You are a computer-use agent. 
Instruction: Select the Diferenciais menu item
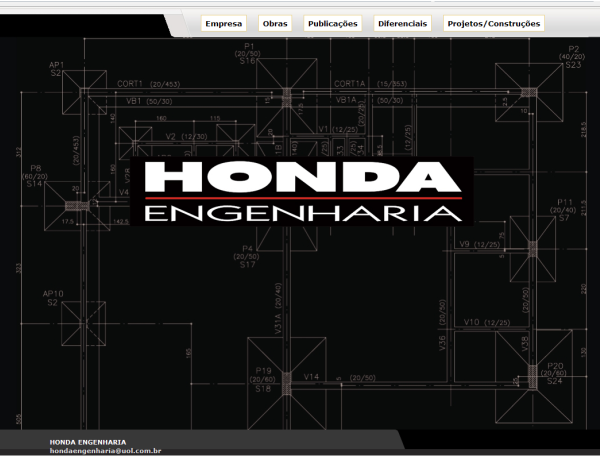(x=403, y=23)
